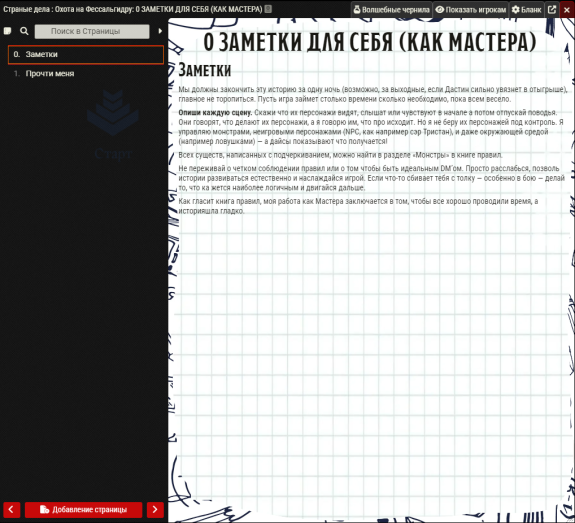Go to previous page red arrow
Image resolution: width=575 pixels, height=523 pixels.
[x=11, y=509]
